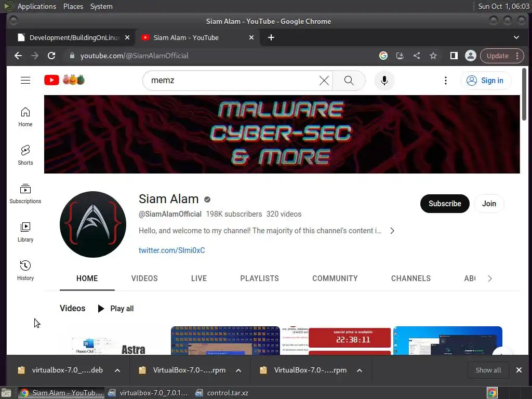Click the Siam Alam channel avatar
This screenshot has width=532, height=399.
(x=93, y=224)
